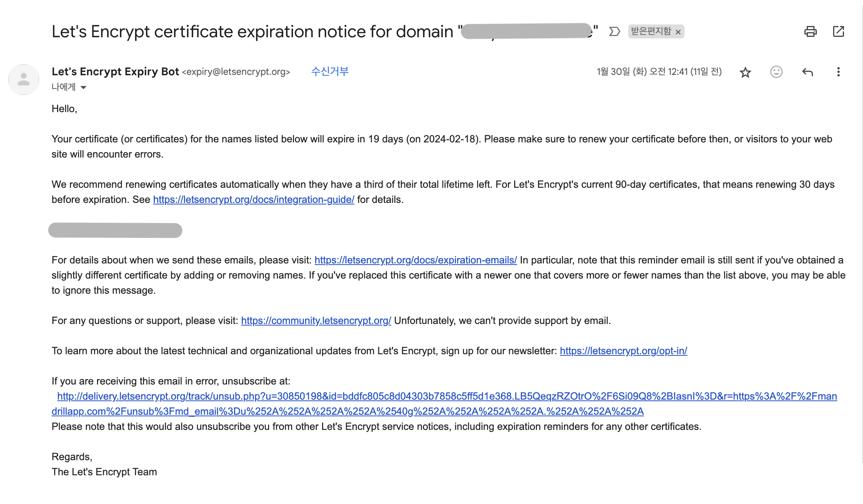The width and height of the screenshot is (863, 504).
Task: Click the 수신거부 unsubscribe link
Action: click(330, 71)
